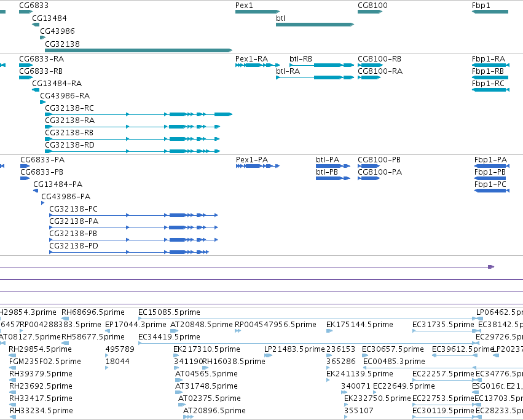The image size is (523, 420).
Task: Select the CG6833-PB protein label
Action: pos(42,172)
